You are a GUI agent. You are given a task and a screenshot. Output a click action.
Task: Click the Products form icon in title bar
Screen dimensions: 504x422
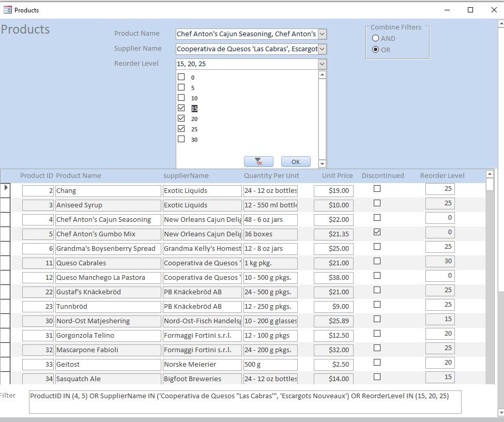pos(8,10)
